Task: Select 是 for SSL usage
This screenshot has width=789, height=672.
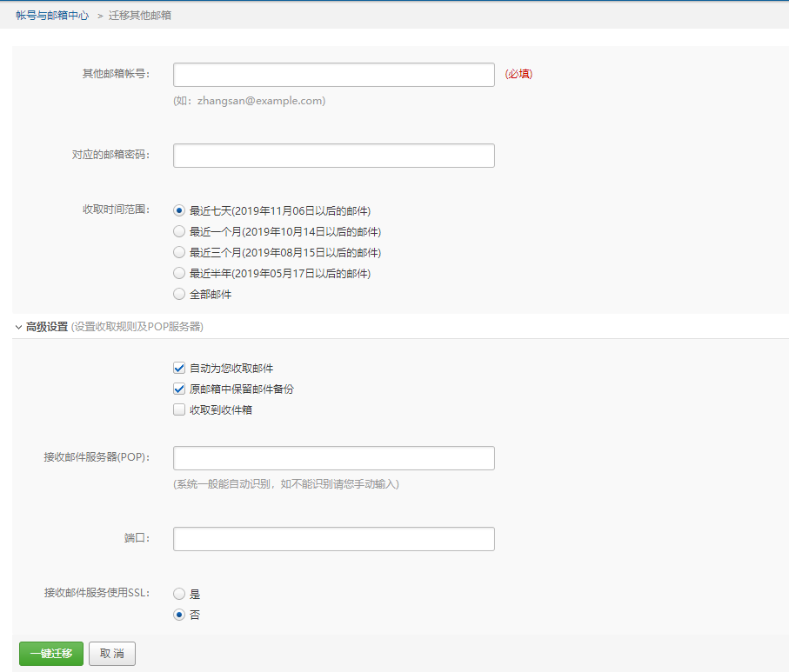Action: tap(179, 594)
